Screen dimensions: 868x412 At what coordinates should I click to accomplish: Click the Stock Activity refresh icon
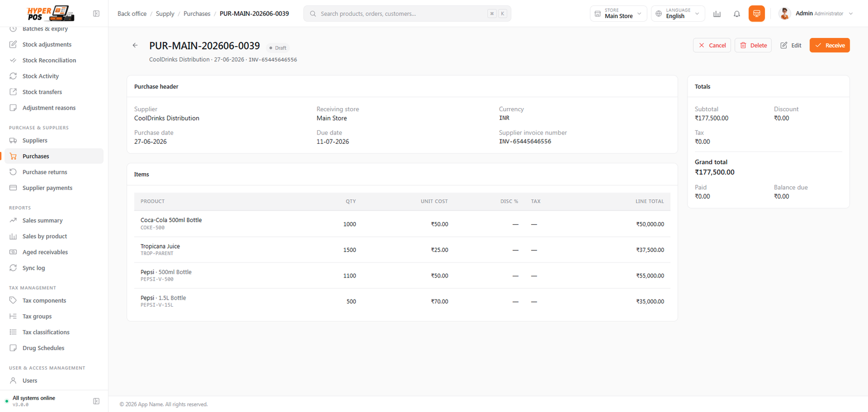13,76
